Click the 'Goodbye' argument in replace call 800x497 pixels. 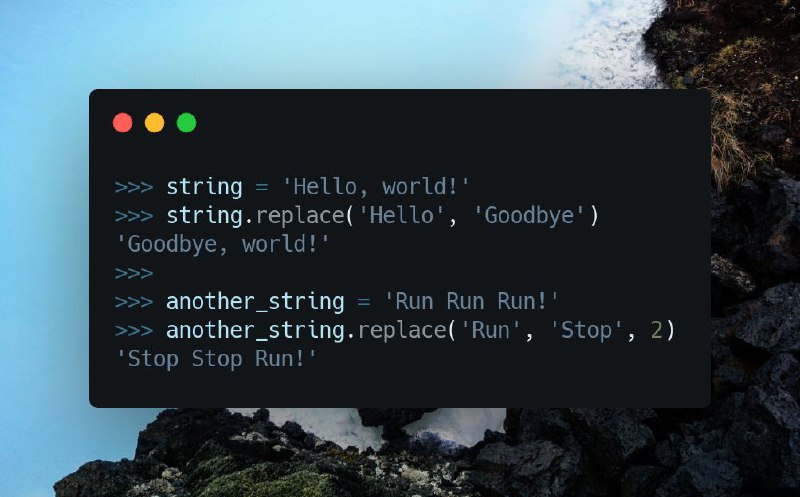click(x=529, y=215)
